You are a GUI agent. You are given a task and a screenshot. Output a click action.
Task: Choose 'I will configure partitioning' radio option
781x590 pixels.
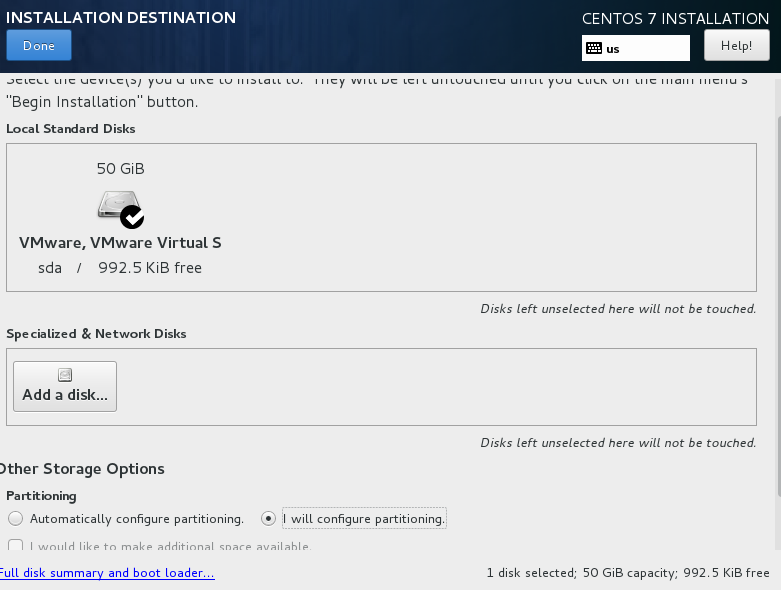click(x=268, y=519)
